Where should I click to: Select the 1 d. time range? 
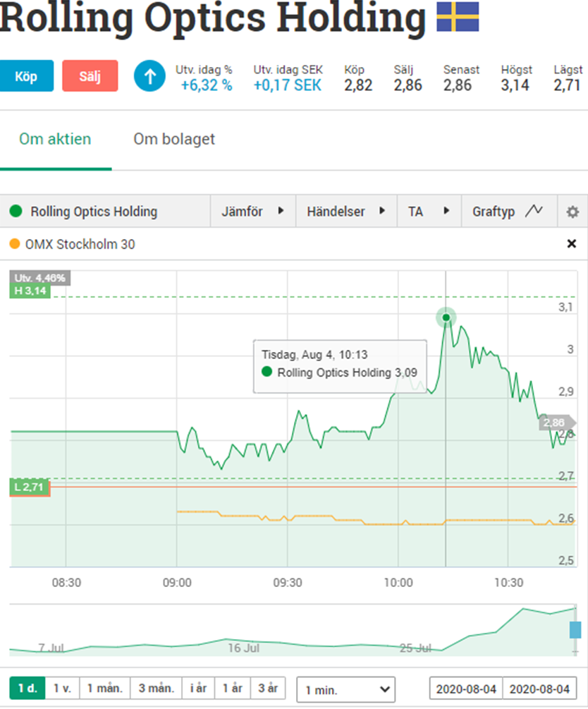27,689
